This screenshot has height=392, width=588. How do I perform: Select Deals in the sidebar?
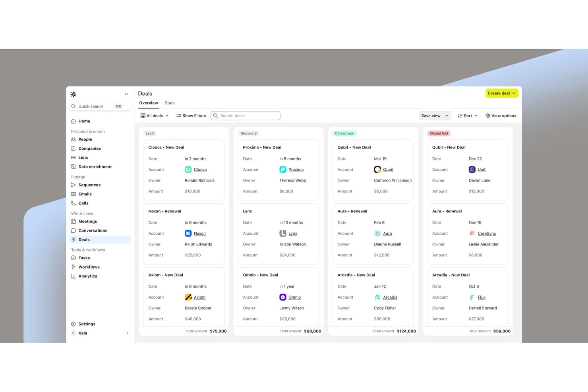tap(100, 240)
